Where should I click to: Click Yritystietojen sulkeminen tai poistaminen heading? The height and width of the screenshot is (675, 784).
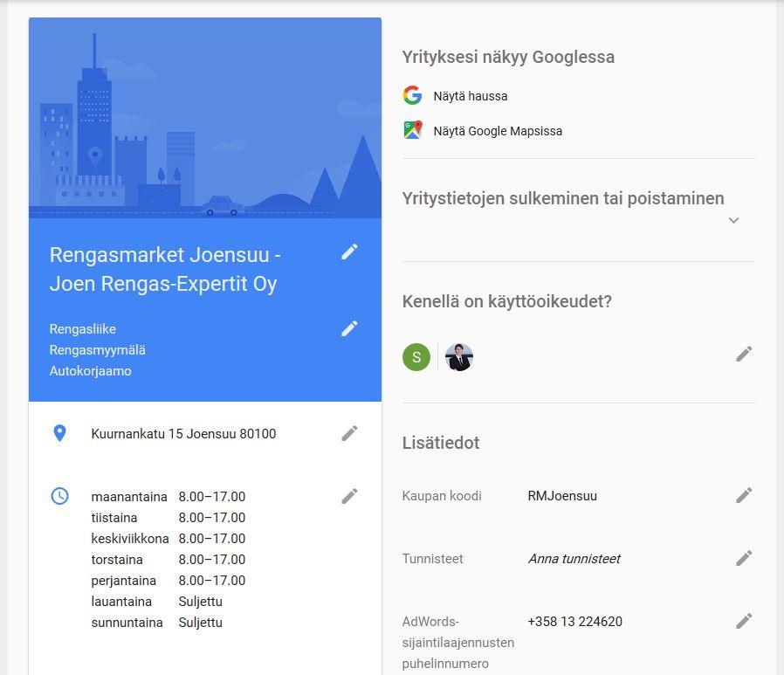[x=563, y=198]
